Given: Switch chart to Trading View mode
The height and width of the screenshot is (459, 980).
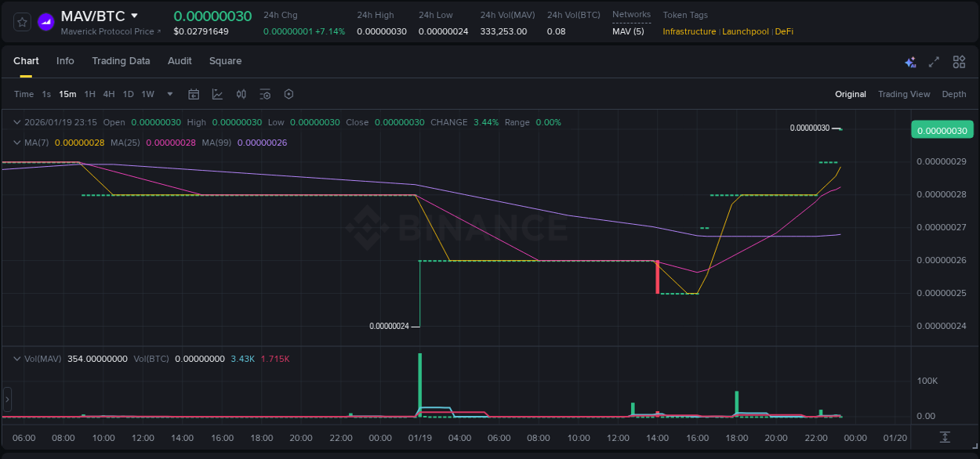Looking at the screenshot, I should (x=904, y=94).
